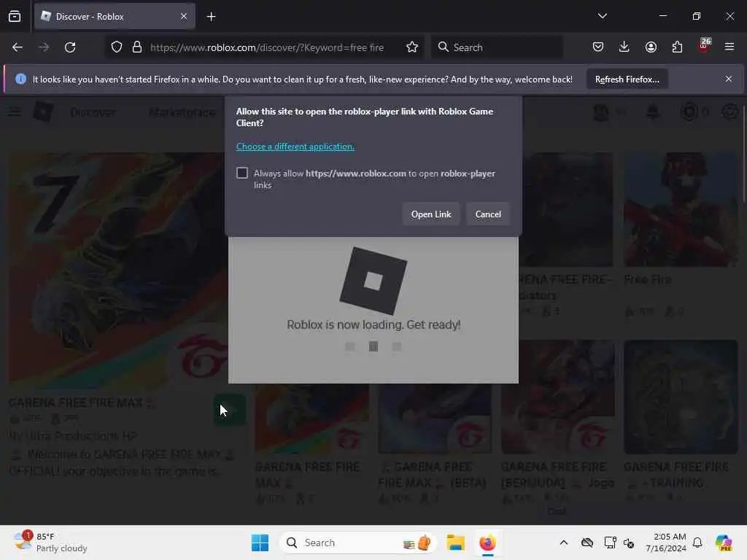The height and width of the screenshot is (560, 747).
Task: Dismiss the Firefox refresh notification bar
Action: (x=729, y=79)
